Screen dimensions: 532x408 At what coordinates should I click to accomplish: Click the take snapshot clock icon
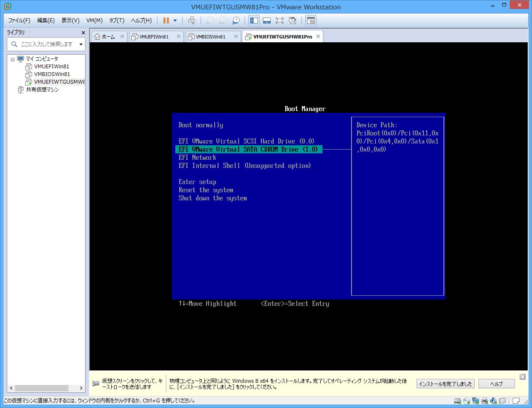click(x=210, y=21)
